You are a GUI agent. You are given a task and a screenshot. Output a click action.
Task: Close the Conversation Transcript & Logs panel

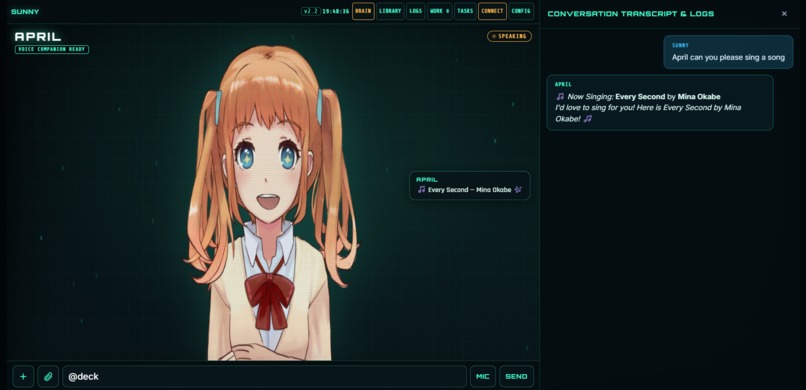tap(784, 14)
